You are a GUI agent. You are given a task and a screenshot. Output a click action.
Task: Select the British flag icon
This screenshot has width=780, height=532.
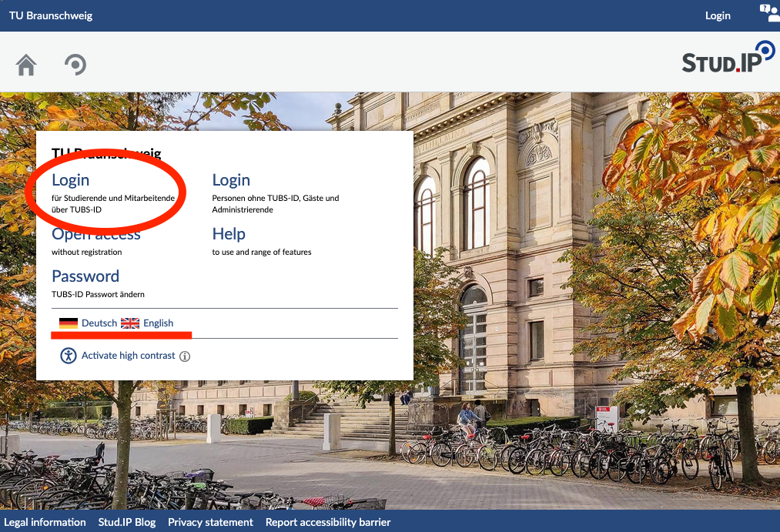click(130, 323)
